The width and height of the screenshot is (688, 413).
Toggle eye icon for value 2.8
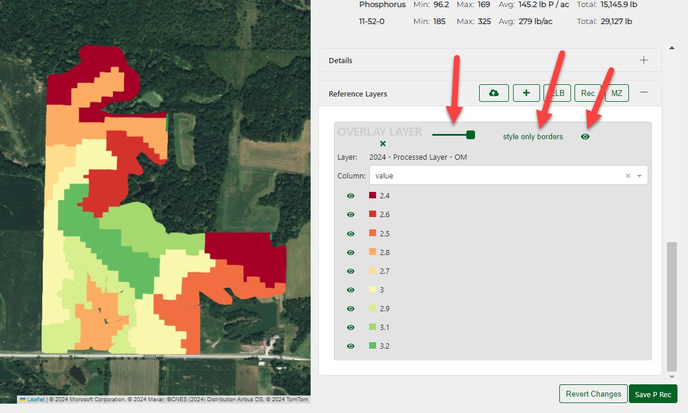[x=351, y=252]
